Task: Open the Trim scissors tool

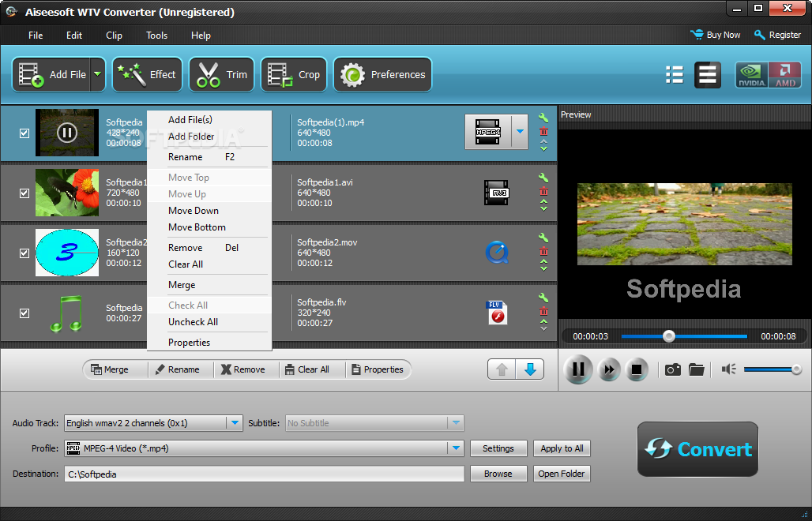Action: [x=222, y=74]
